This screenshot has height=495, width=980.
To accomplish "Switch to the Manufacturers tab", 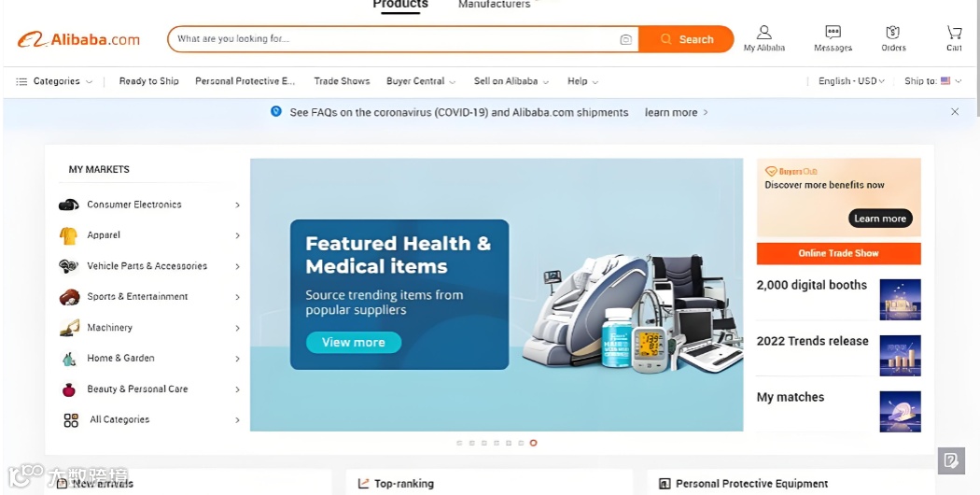I will (495, 5).
